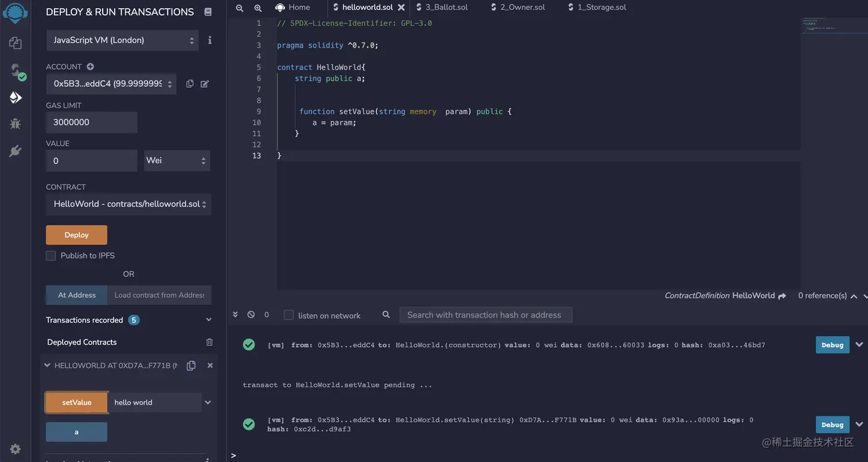Click the references chevron next to 0 reference(s)
Screen dimensions: 868x462
click(x=854, y=296)
